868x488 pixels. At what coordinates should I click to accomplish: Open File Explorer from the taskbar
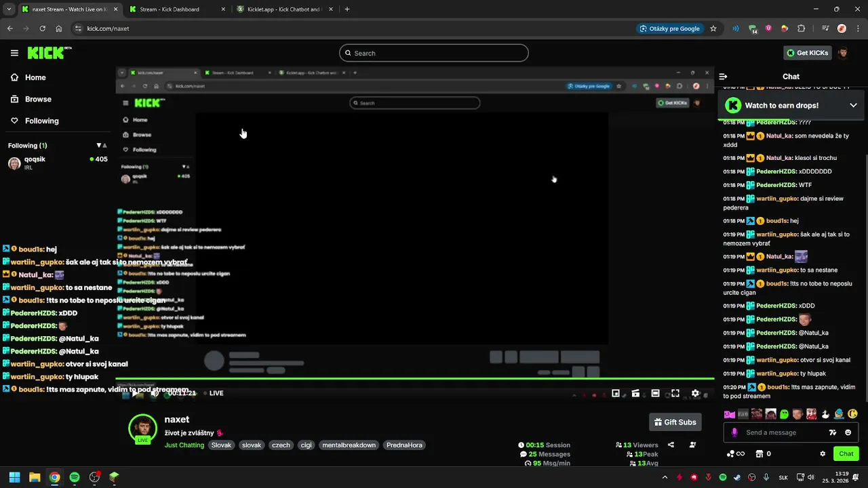[x=35, y=477]
